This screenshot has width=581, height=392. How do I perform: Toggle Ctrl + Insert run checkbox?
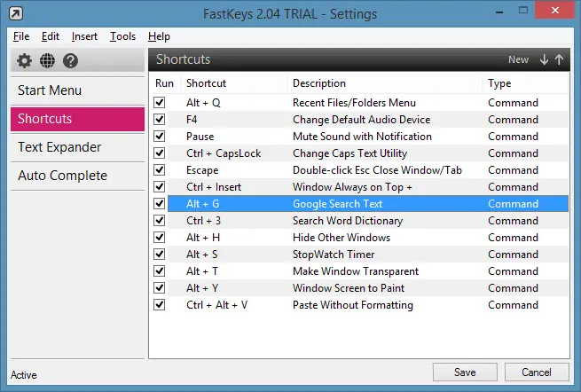click(x=160, y=187)
